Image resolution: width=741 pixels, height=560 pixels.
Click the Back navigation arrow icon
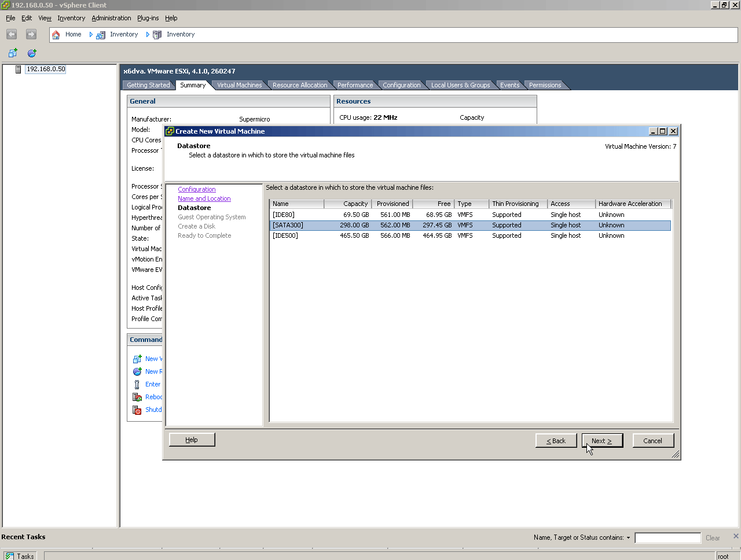tap(12, 35)
